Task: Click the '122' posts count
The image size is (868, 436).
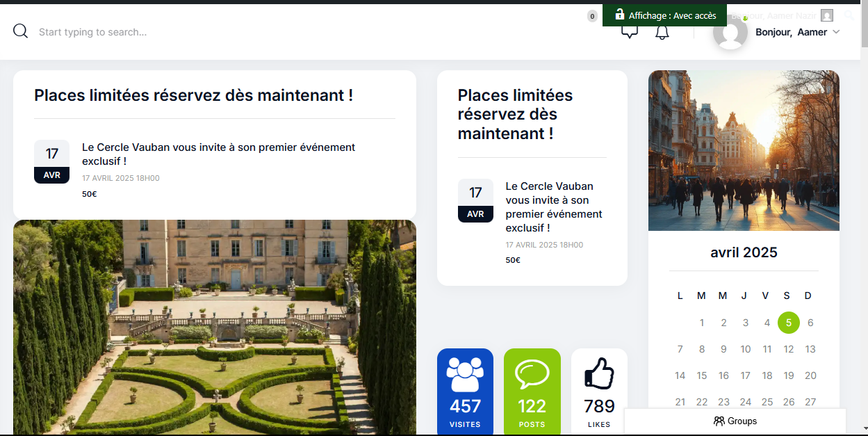Action: coord(532,406)
